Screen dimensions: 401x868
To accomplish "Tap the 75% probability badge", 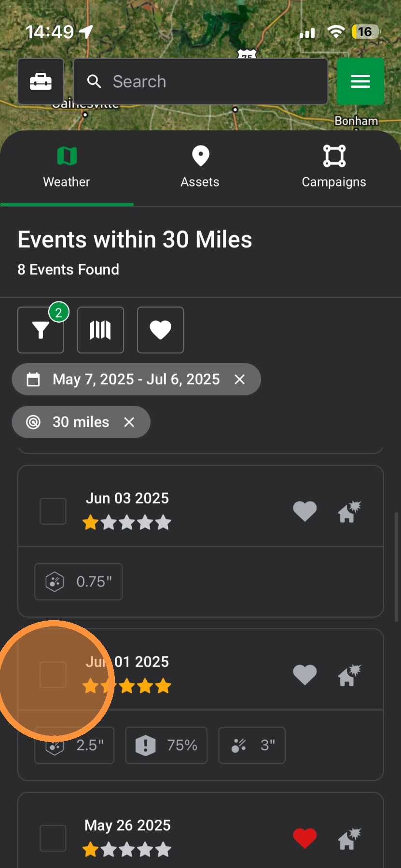I will 166,745.
